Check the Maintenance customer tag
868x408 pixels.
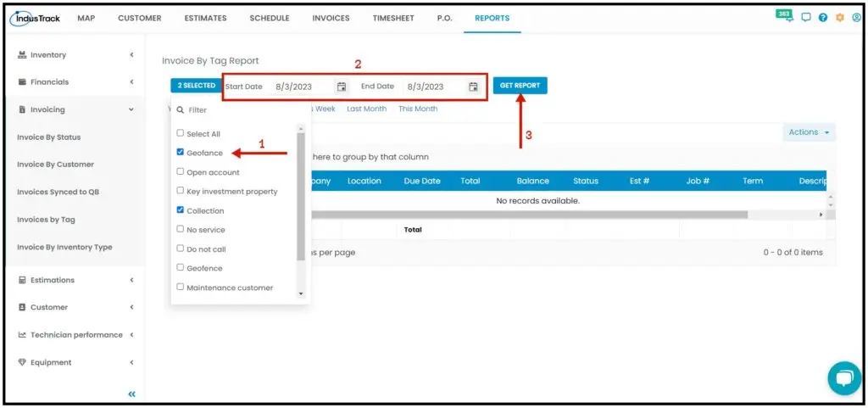pos(180,287)
